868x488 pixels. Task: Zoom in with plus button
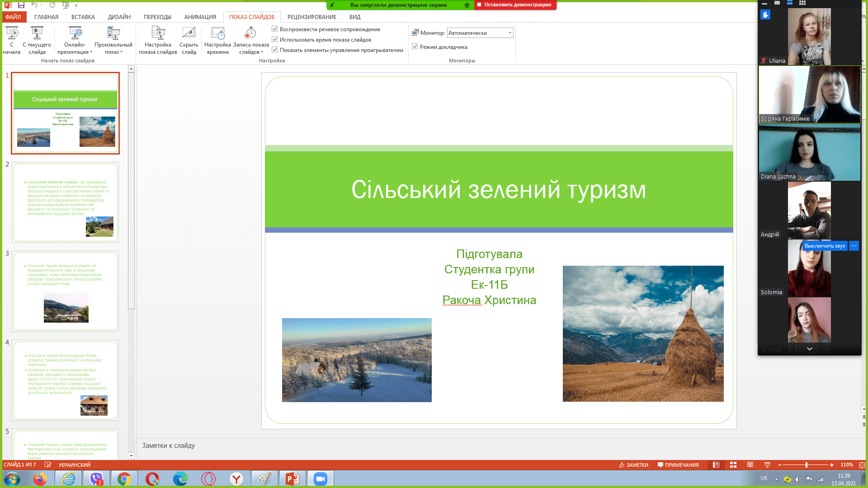[x=832, y=465]
